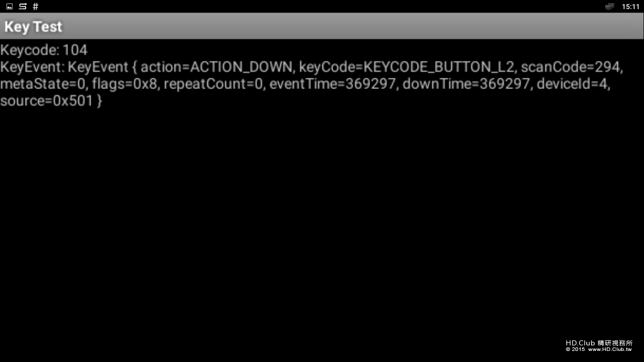Click the scanCode=294 value
The height and width of the screenshot is (362, 644).
tap(572, 67)
